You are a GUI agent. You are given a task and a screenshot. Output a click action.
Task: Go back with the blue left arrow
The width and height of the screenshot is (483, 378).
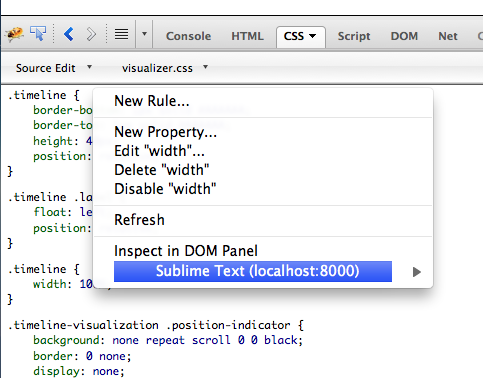click(x=69, y=34)
